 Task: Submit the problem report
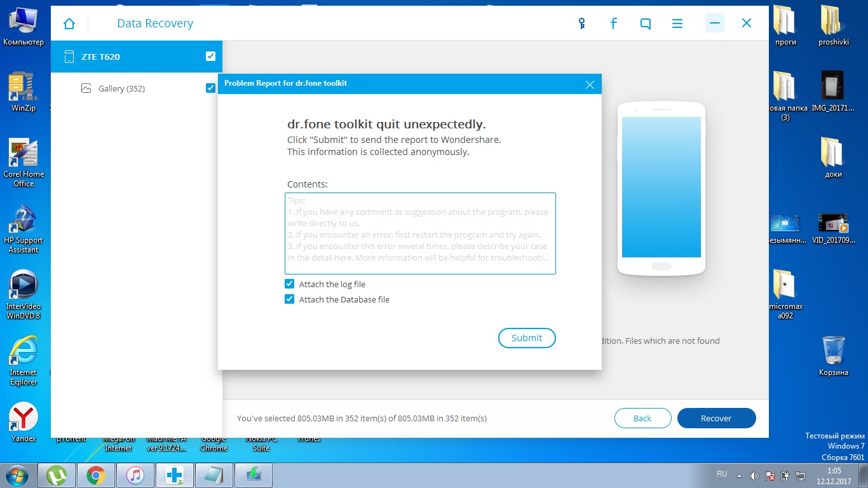click(527, 338)
